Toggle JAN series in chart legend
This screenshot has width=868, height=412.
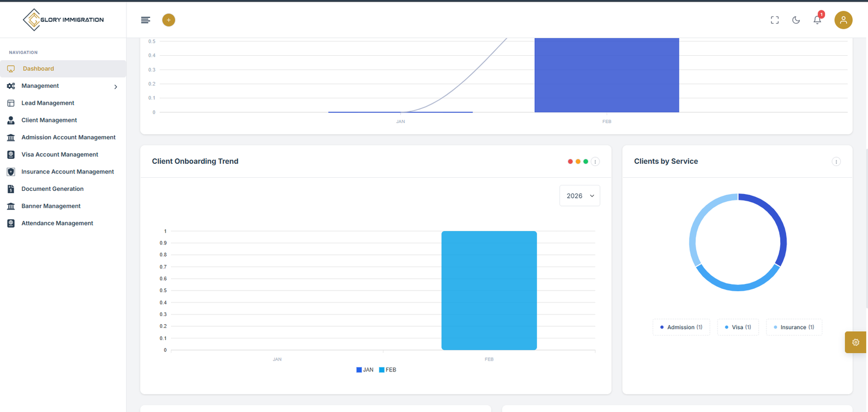click(365, 370)
